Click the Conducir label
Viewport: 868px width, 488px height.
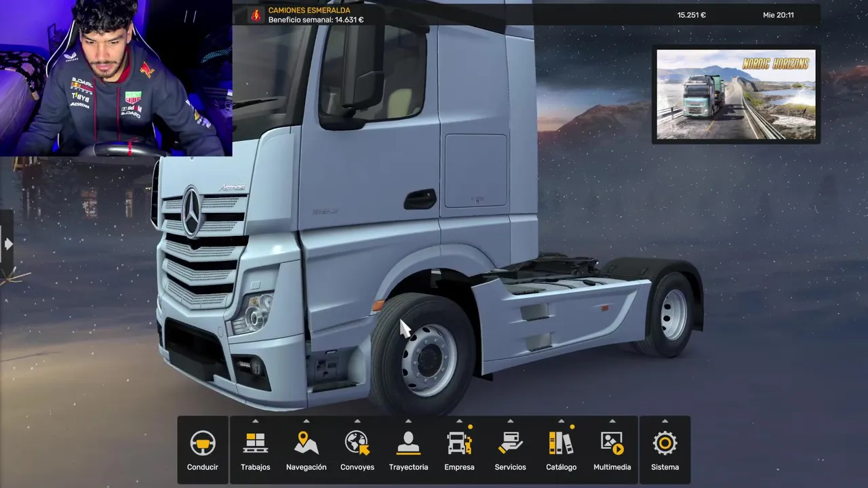point(203,467)
